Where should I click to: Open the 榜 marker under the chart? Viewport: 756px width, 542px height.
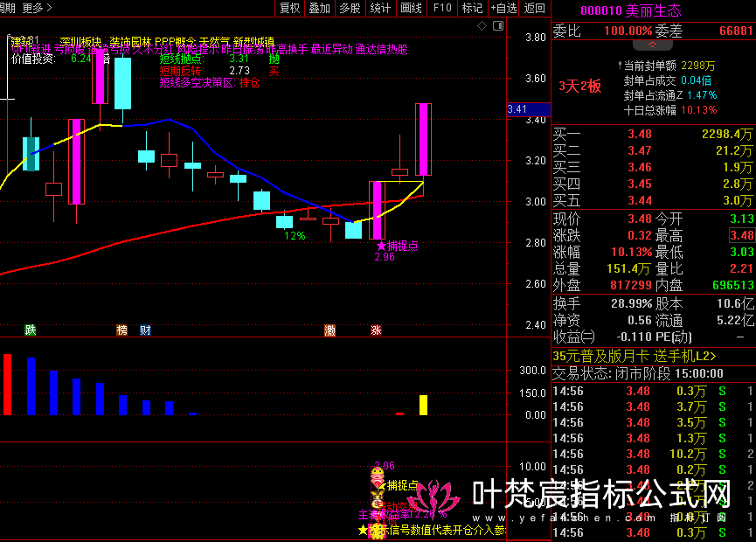(x=122, y=330)
